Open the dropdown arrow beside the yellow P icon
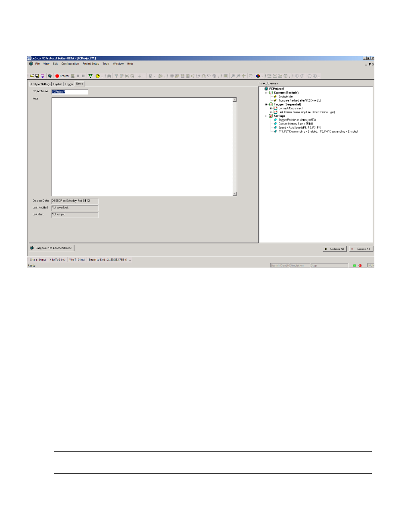Screen dimensions: 411x532 [102, 76]
